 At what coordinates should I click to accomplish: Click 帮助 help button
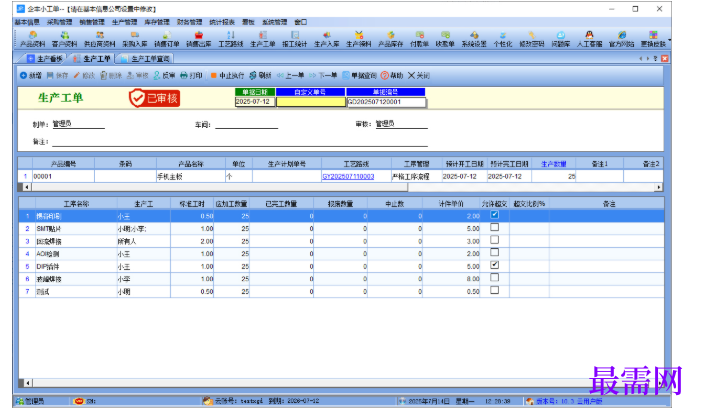click(x=392, y=76)
